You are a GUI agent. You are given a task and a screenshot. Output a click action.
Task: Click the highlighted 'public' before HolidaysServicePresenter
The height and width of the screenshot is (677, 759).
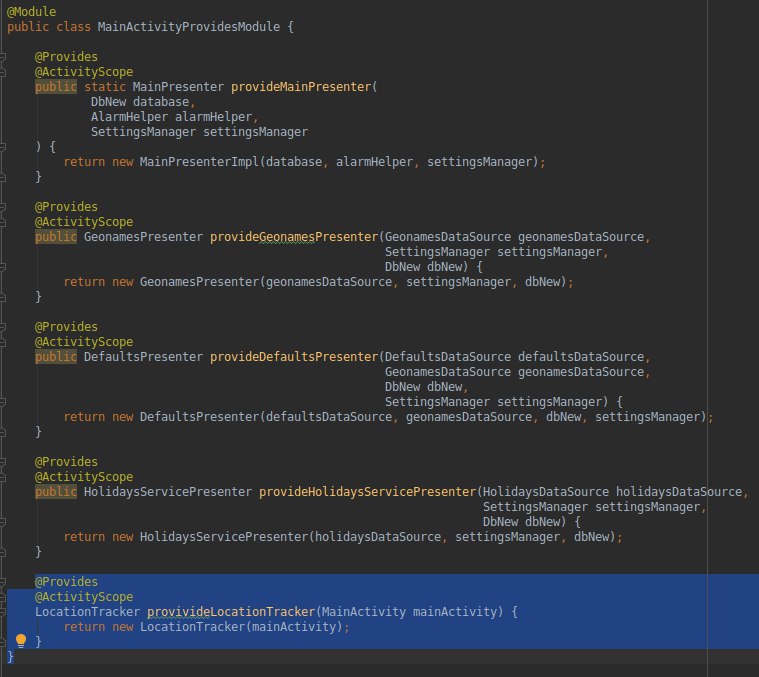point(56,492)
